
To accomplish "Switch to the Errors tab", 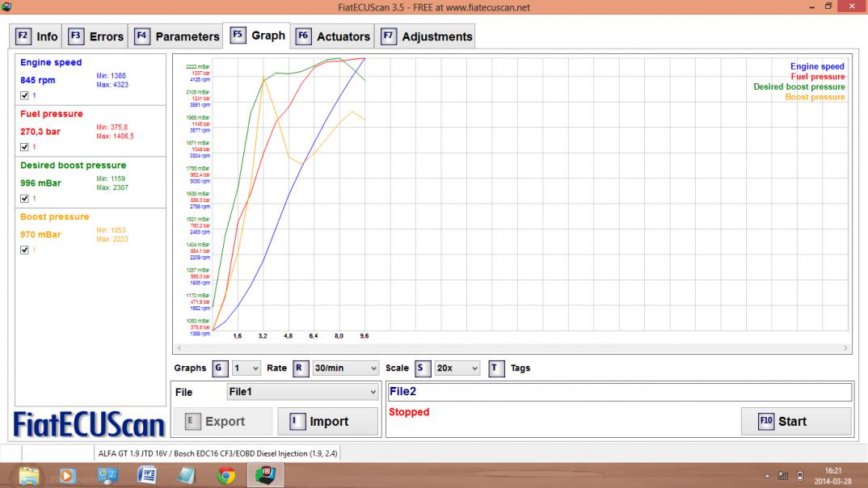I will pos(96,36).
